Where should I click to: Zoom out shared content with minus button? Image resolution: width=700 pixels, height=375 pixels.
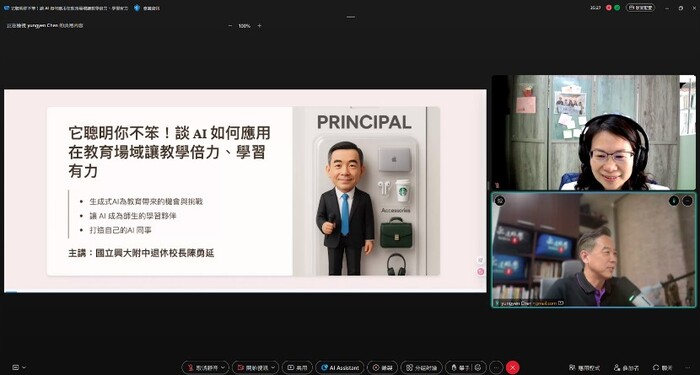point(230,26)
